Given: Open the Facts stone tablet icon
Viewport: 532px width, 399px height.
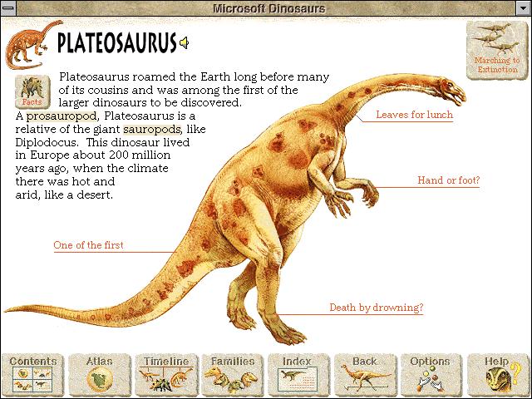Looking at the screenshot, I should (32, 92).
